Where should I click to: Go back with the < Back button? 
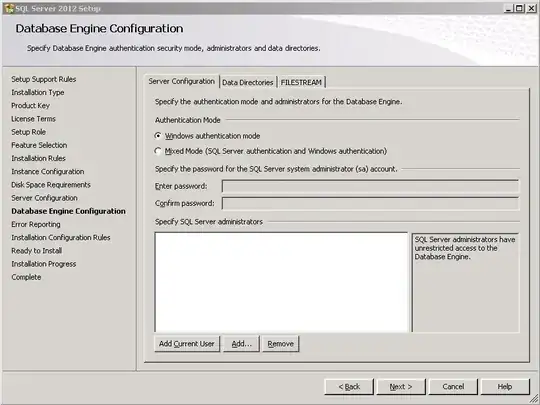[x=349, y=387]
